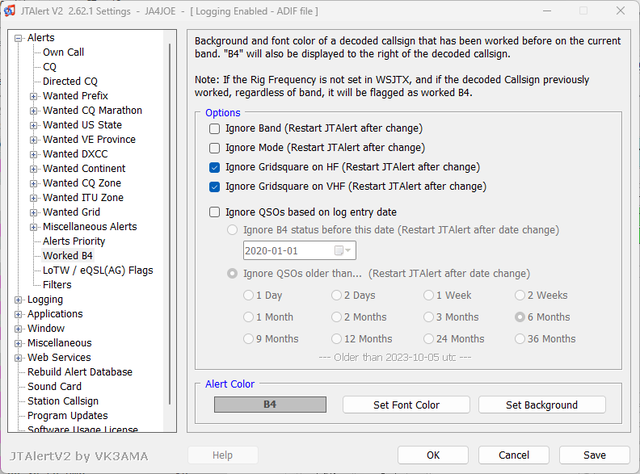Click Set Background button
This screenshot has height=474, width=640.
(x=542, y=405)
